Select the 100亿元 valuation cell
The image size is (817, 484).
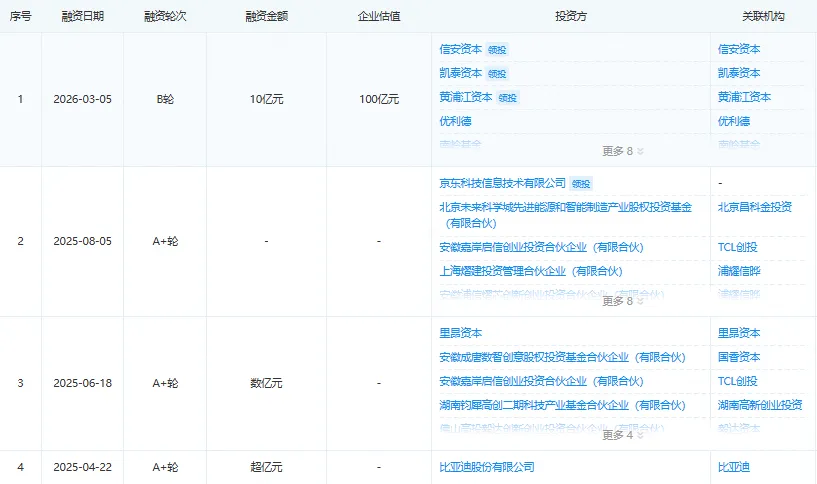coord(379,100)
